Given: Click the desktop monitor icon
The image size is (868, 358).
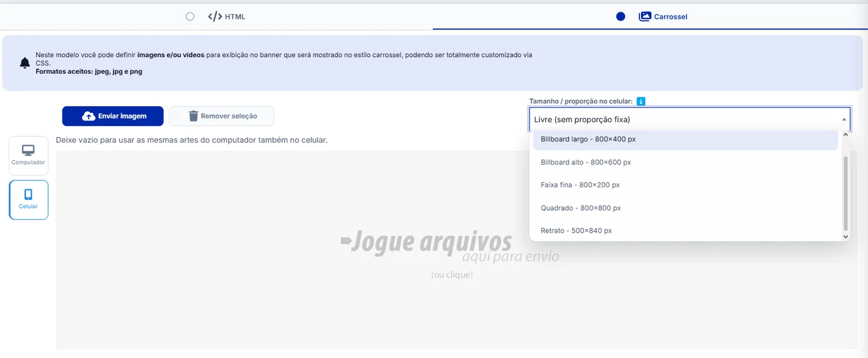Looking at the screenshot, I should tap(29, 150).
